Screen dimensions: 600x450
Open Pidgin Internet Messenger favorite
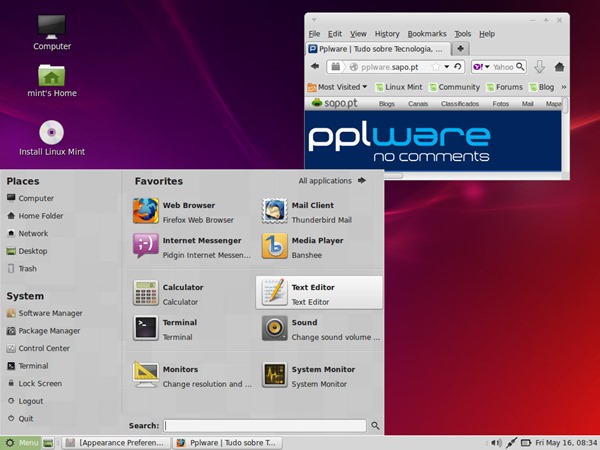[x=190, y=247]
